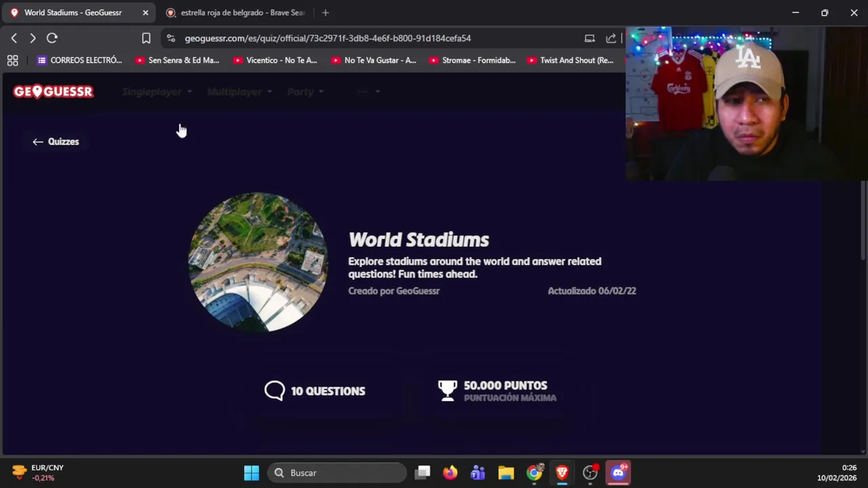Click the share icon in address bar
Viewport: 868px width, 488px height.
click(x=611, y=39)
